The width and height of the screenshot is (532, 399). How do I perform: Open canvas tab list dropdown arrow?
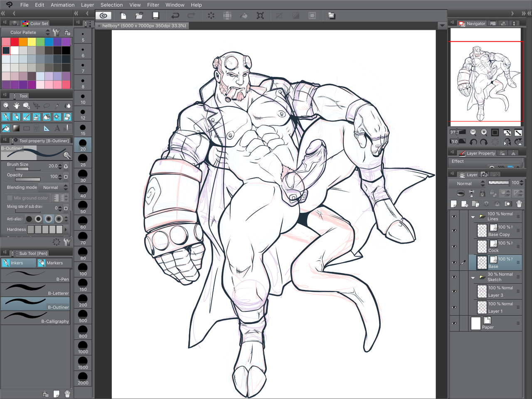pos(442,26)
